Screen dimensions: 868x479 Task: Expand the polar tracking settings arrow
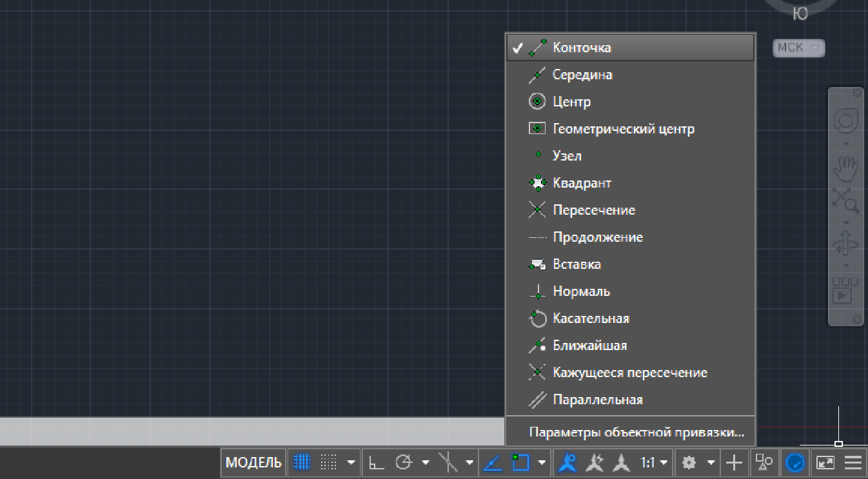pos(426,462)
